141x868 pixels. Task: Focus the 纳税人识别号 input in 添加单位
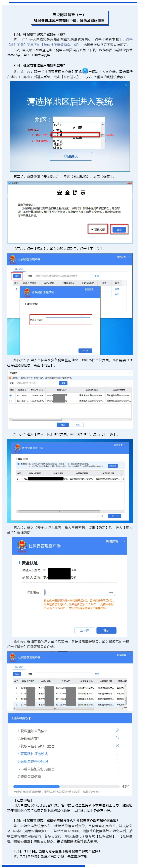68,320
